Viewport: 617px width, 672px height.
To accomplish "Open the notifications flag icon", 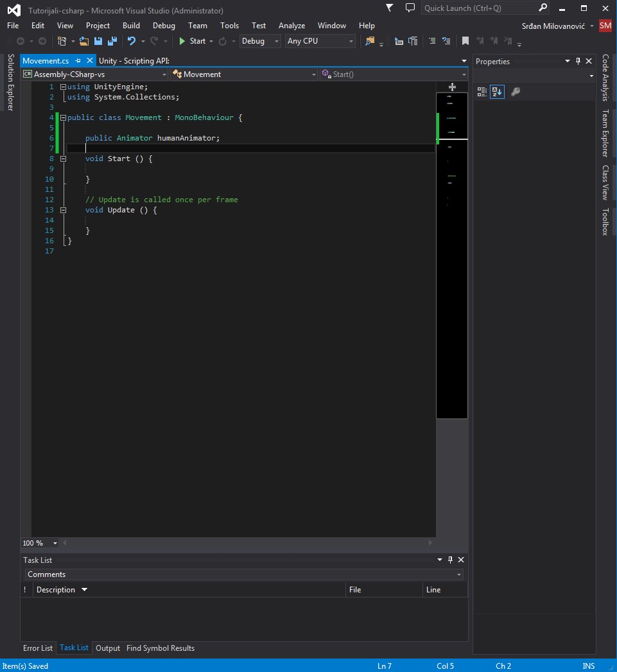I will pos(390,8).
